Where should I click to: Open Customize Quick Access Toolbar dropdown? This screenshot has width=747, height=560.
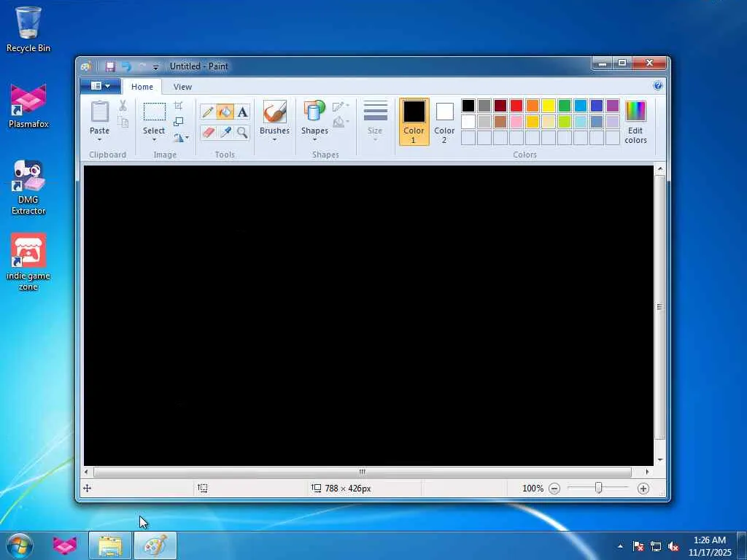pyautogui.click(x=155, y=66)
